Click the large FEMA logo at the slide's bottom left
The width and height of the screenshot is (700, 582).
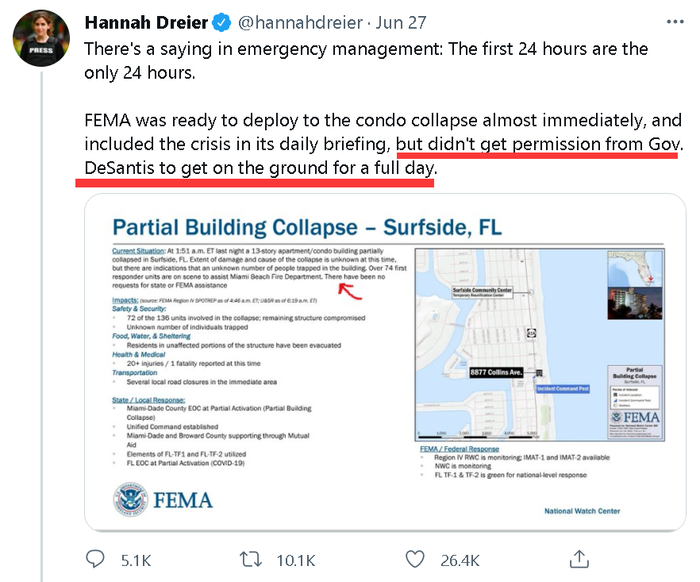point(152,499)
